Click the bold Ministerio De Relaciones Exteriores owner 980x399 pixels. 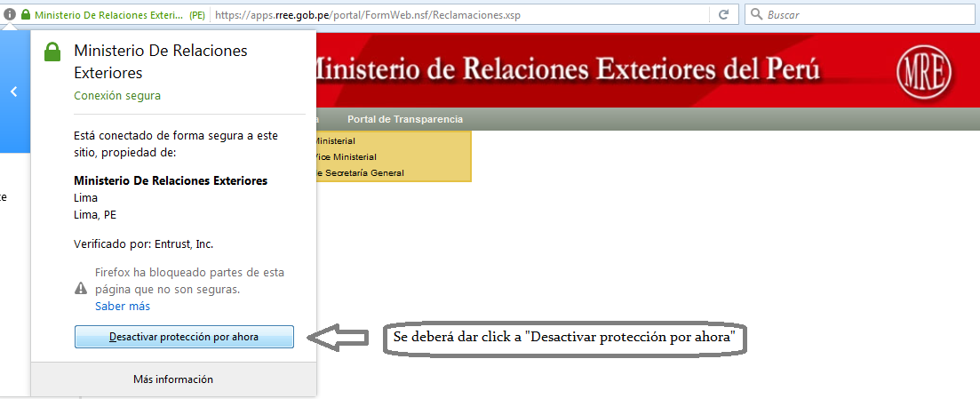click(x=171, y=180)
